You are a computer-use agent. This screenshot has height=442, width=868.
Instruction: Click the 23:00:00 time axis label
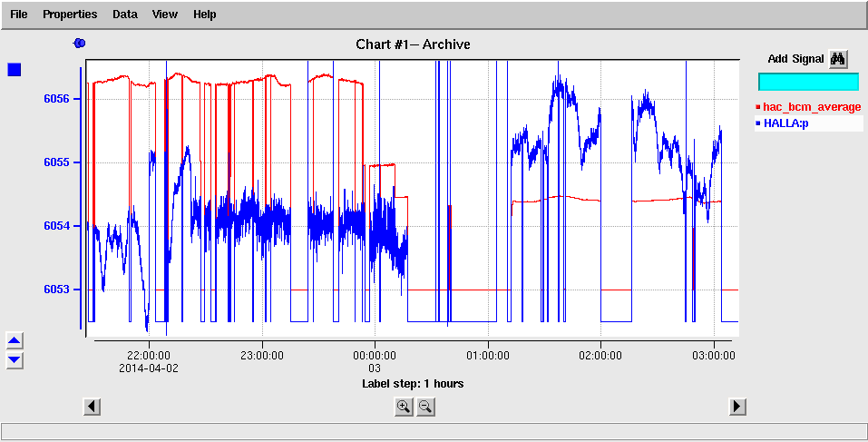coord(262,356)
